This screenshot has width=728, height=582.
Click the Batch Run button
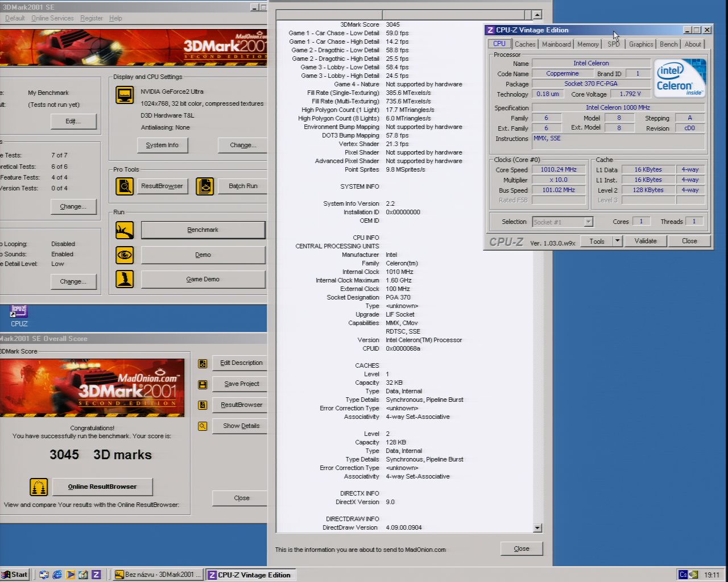pyautogui.click(x=243, y=186)
